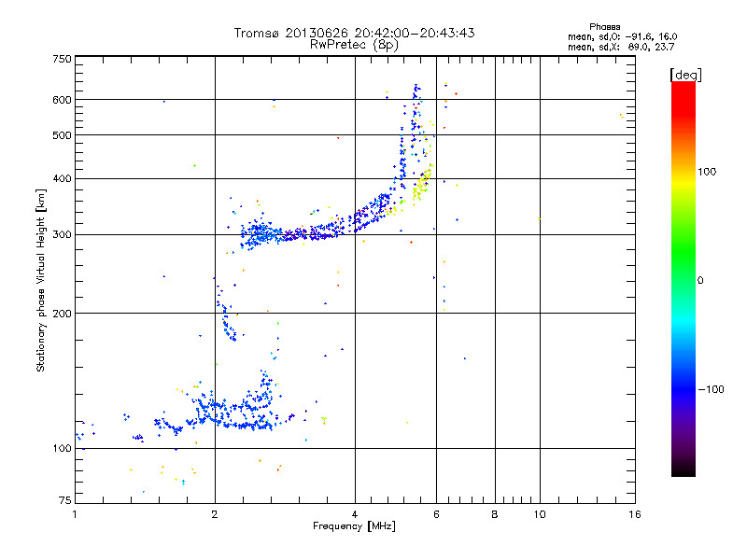Click the '75' y-axis tick label
The image size is (747, 560).
pyautogui.click(x=64, y=500)
